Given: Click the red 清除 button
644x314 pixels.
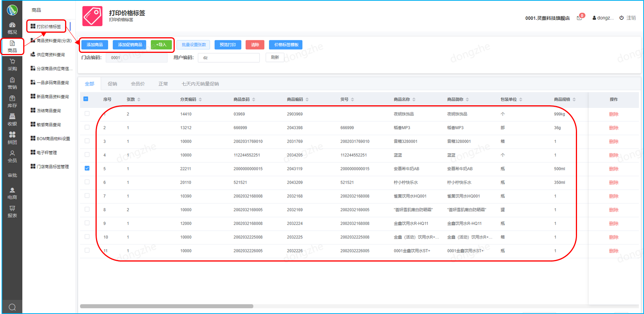Looking at the screenshot, I should click(255, 45).
